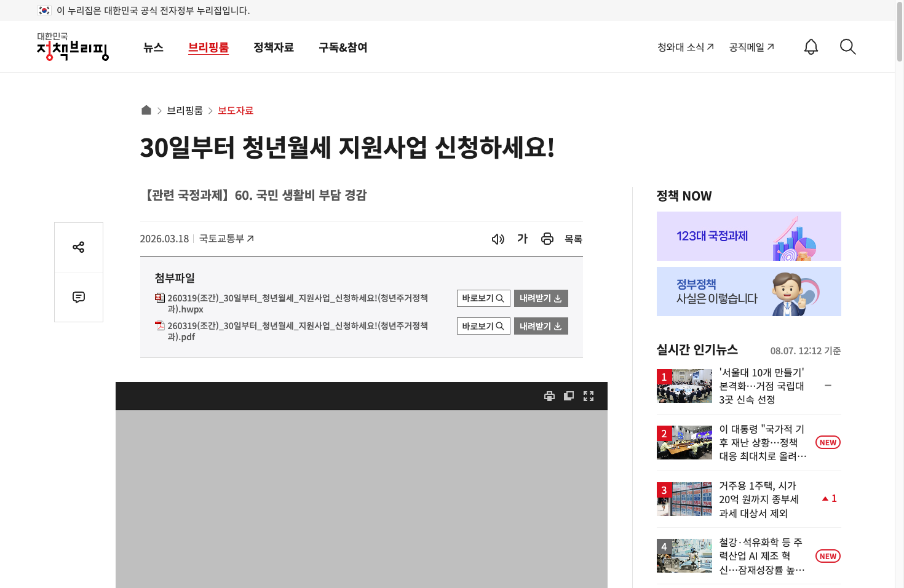Click the hwpx attachment file name

point(298,303)
